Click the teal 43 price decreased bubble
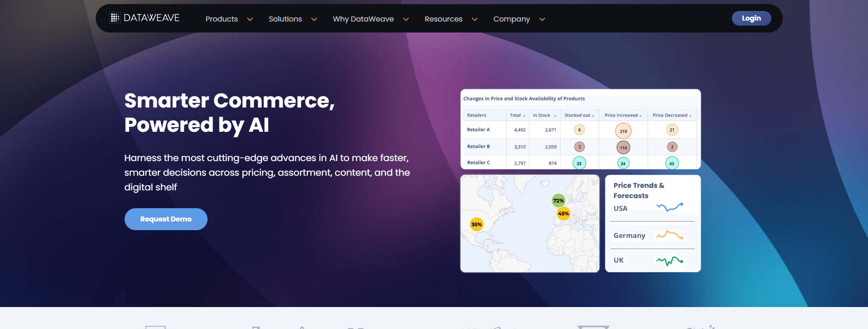 [x=671, y=163]
